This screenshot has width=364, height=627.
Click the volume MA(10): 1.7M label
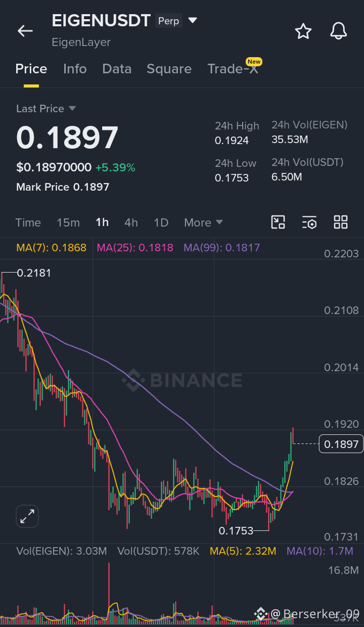tap(320, 551)
